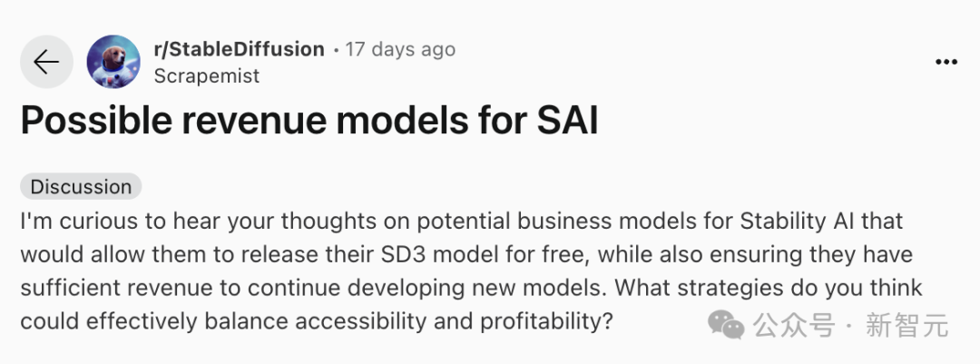Go to the r/StableDiffusion subreddit link
Image resolution: width=980 pixels, height=364 pixels.
(239, 49)
